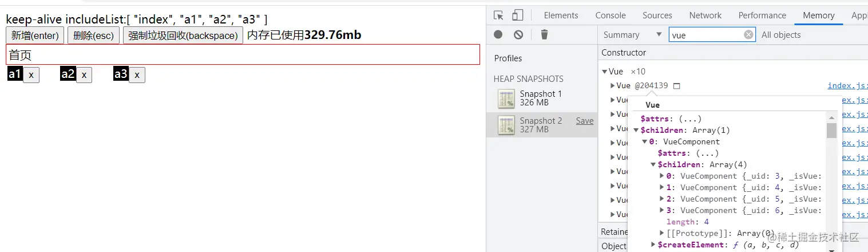Collapse the $children Array(1) node
868x252 pixels.
point(636,130)
